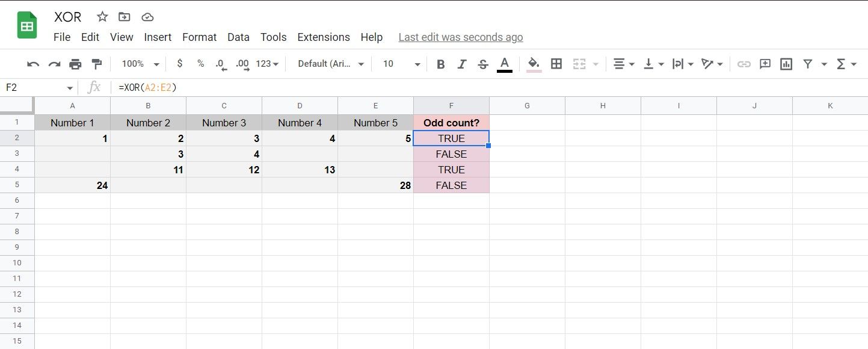Star the XOR document
This screenshot has width=868, height=349.
click(x=102, y=17)
